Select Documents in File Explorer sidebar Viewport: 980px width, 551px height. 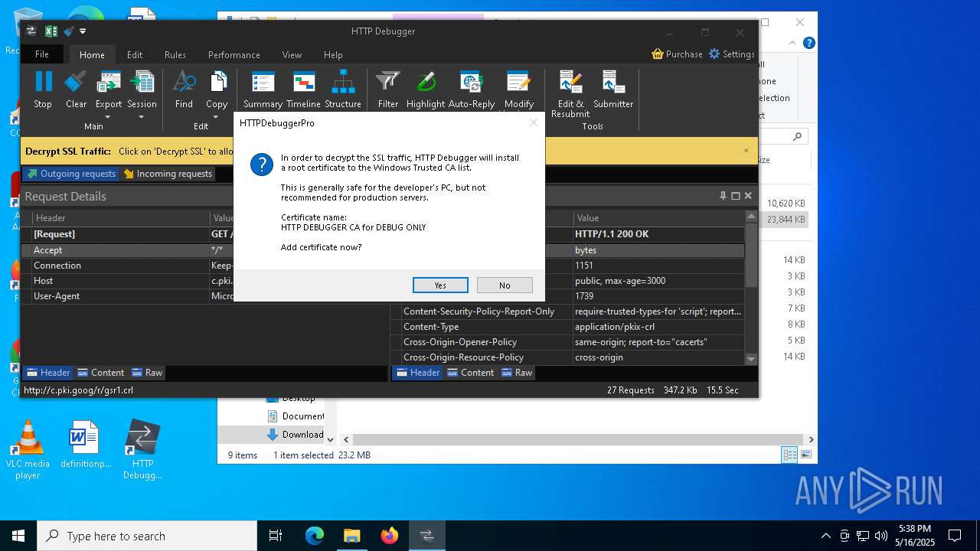pyautogui.click(x=296, y=416)
